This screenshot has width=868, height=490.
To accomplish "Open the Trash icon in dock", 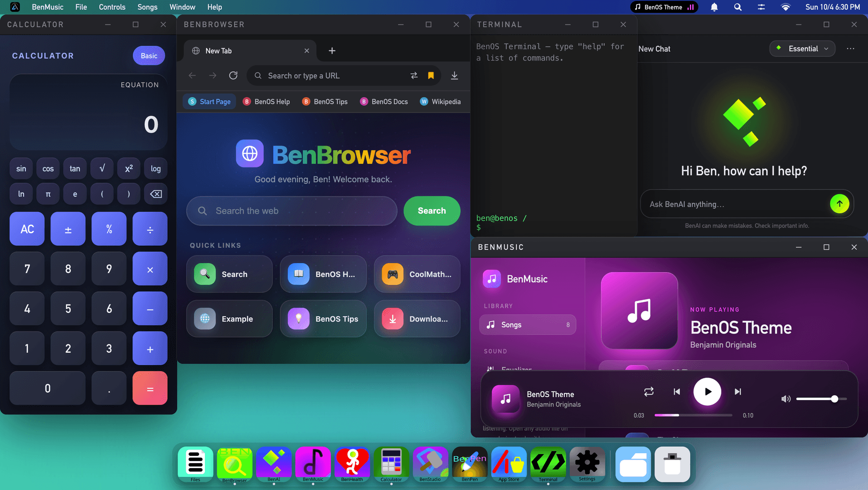I will tap(672, 464).
